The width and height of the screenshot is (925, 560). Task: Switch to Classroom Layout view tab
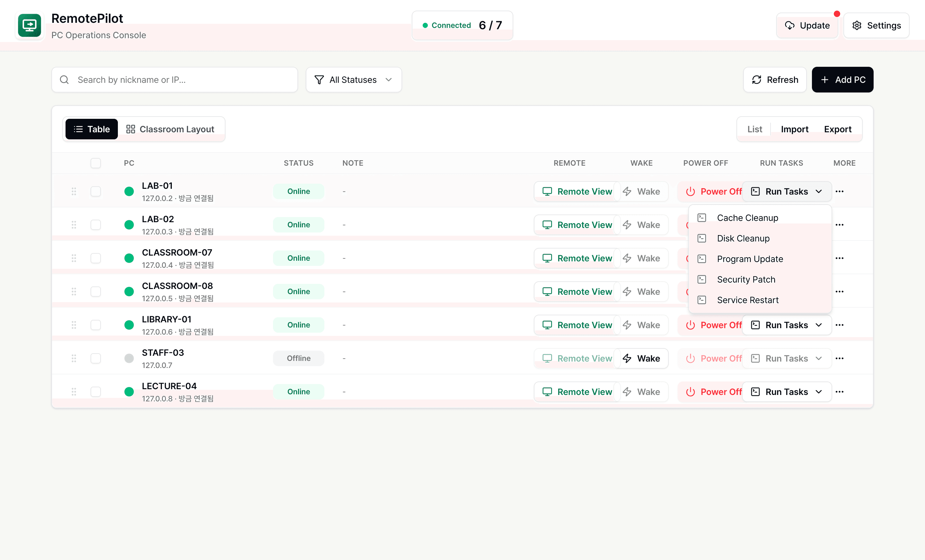(170, 129)
